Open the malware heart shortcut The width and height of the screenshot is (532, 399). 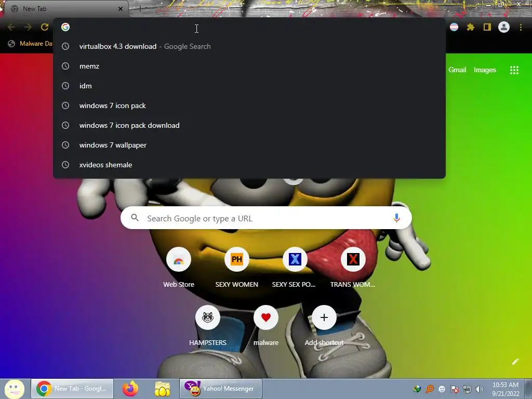(266, 326)
